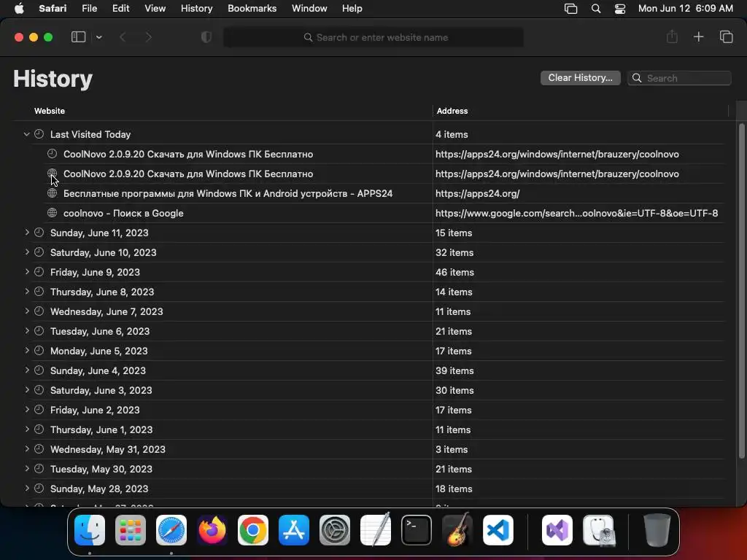
Task: Click the screen mirroring icon in menu bar
Action: coord(570,9)
